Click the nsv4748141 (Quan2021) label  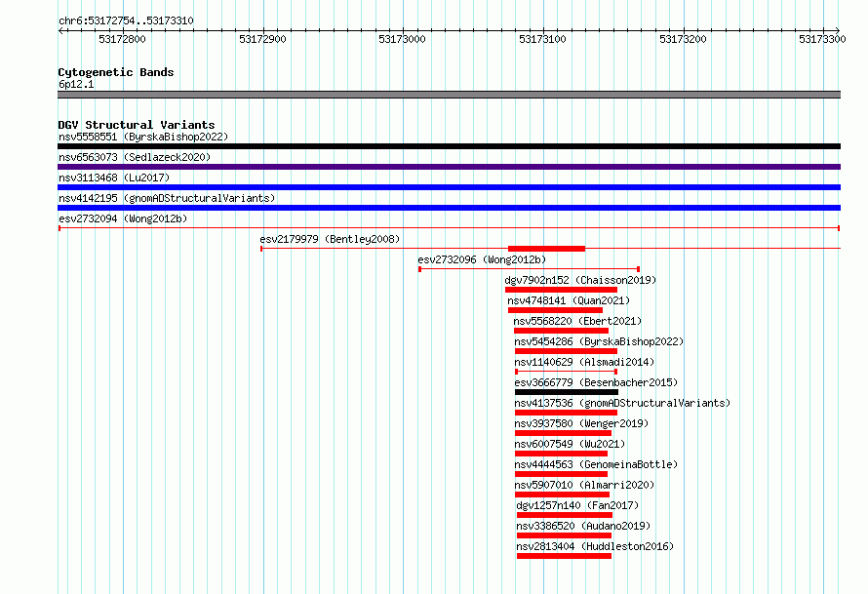pos(569,300)
